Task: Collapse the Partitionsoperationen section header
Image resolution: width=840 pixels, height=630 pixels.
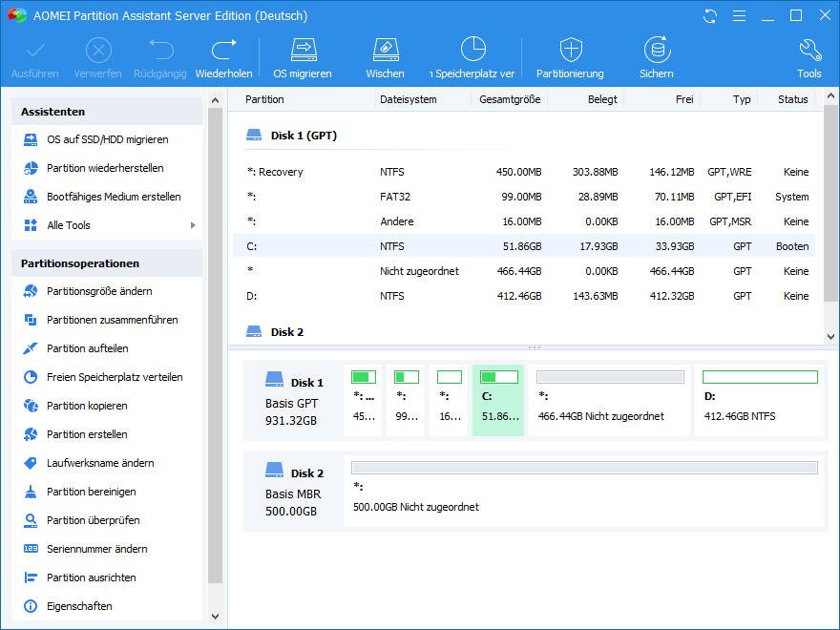Action: tap(107, 263)
